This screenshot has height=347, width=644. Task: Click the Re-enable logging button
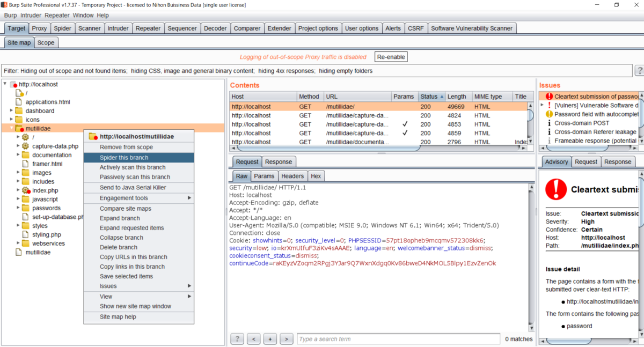[x=391, y=57]
